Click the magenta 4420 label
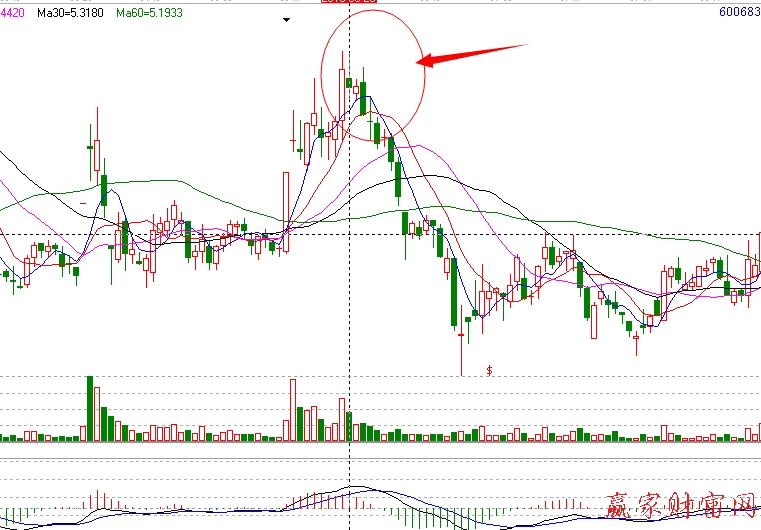This screenshot has width=761, height=530. click(x=13, y=12)
